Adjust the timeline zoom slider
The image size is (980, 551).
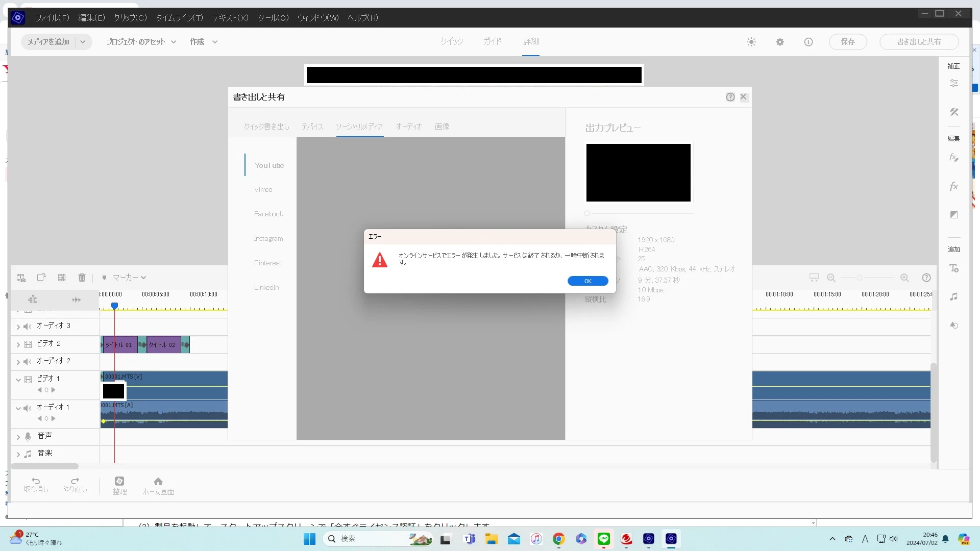coord(860,278)
